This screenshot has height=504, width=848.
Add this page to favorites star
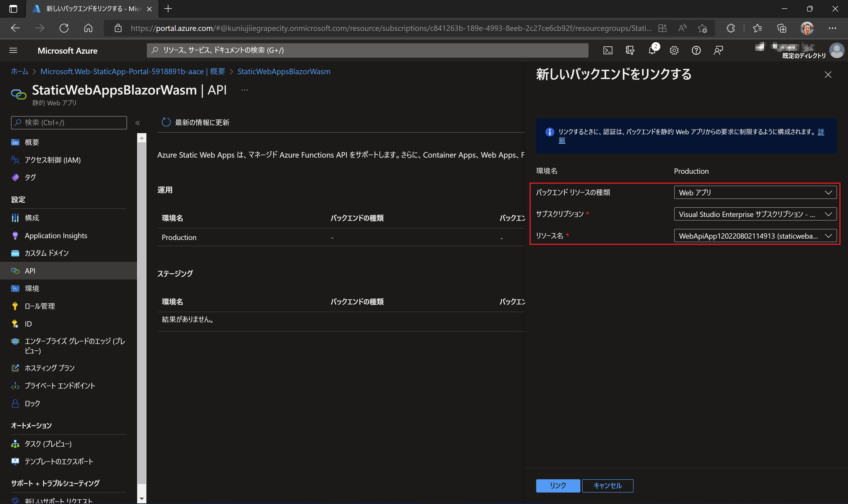(x=703, y=28)
